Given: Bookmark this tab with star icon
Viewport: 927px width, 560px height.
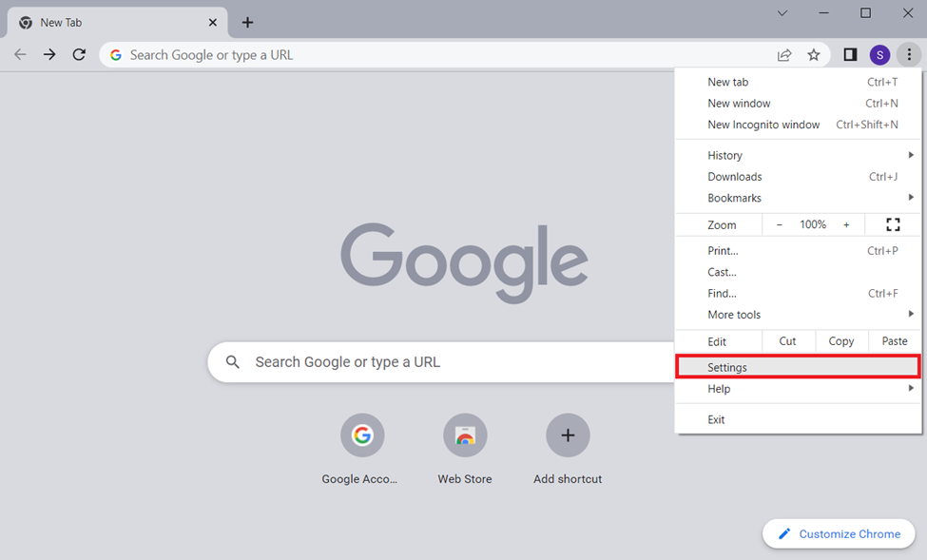Looking at the screenshot, I should point(814,55).
